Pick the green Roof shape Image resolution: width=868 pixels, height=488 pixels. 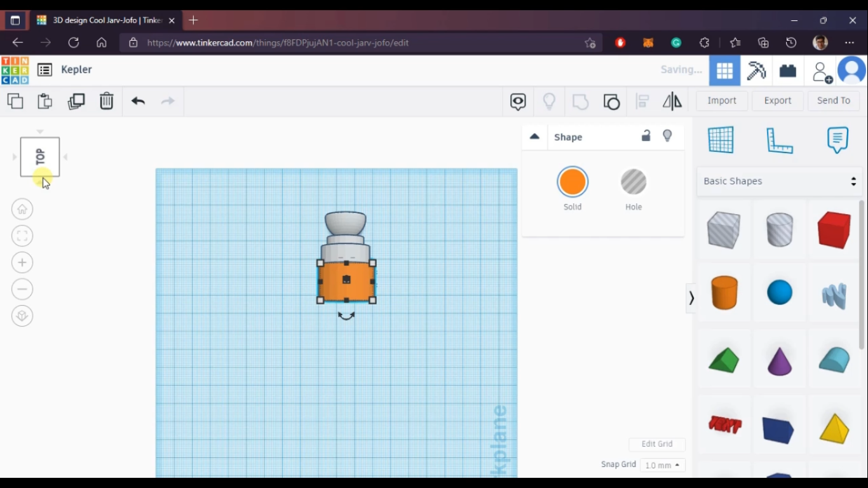pyautogui.click(x=724, y=360)
